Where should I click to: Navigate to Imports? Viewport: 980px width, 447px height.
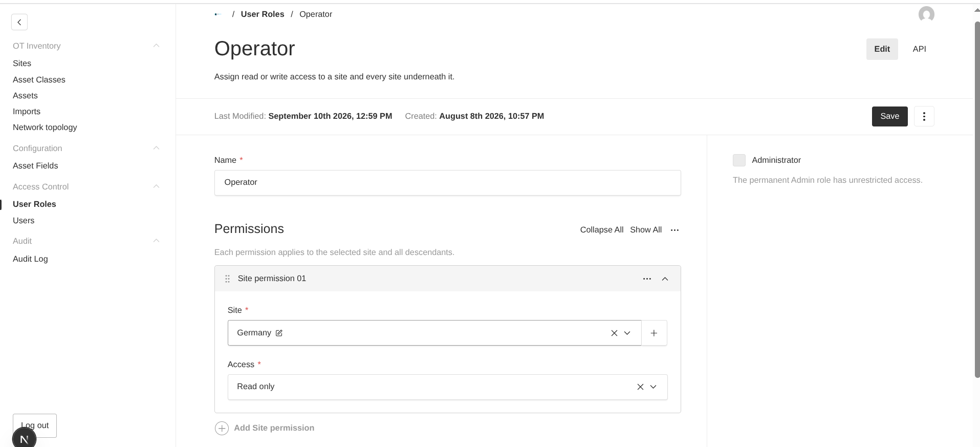(27, 112)
